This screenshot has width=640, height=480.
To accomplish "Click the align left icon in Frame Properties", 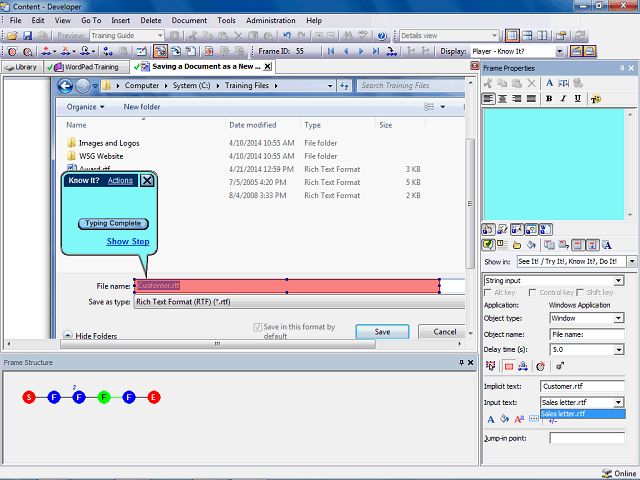I will [x=488, y=99].
